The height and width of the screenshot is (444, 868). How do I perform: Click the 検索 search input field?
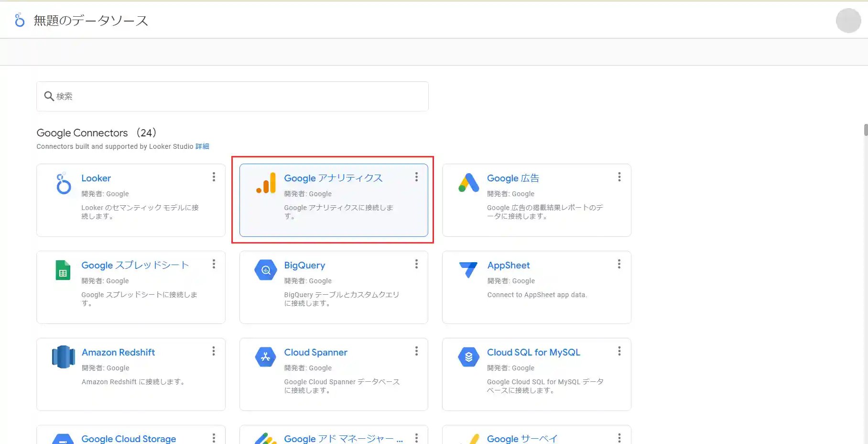click(x=232, y=96)
